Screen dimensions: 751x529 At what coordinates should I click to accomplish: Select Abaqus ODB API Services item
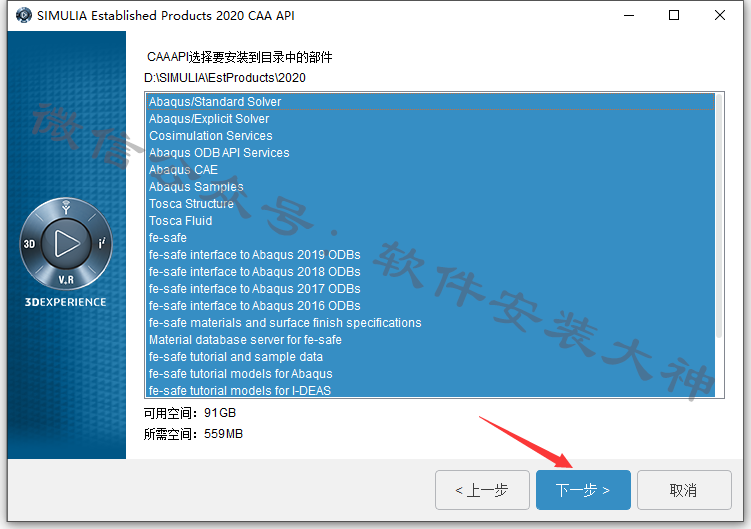[x=430, y=153]
